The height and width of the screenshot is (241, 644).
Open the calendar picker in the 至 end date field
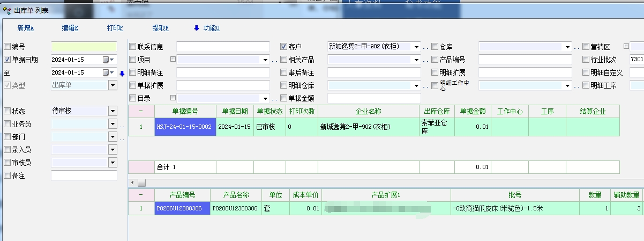coord(106,72)
